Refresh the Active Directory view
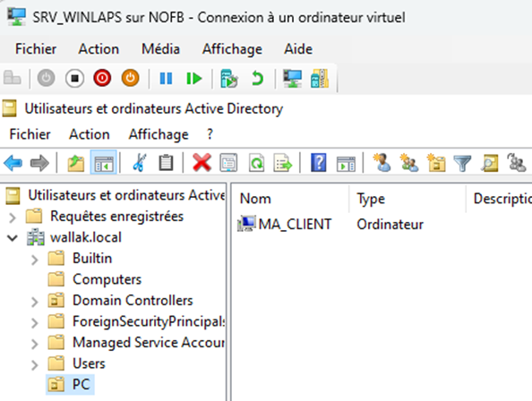 point(256,163)
